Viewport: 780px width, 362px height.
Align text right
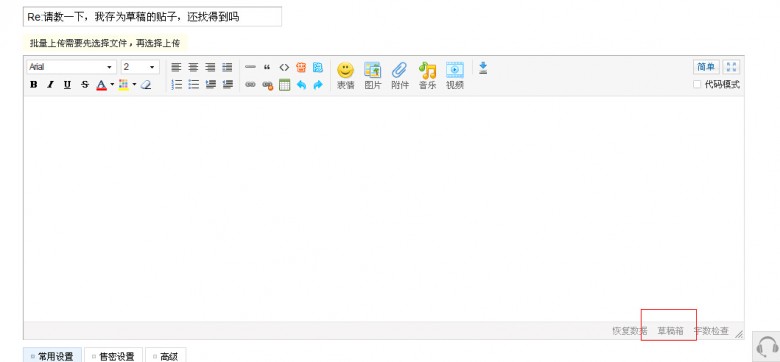[210, 68]
